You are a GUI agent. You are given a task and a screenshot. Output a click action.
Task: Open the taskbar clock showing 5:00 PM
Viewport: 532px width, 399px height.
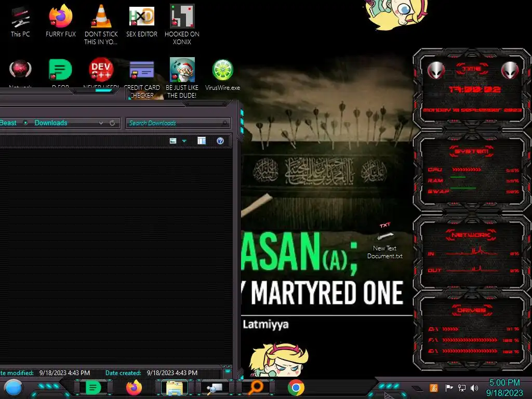coord(504,388)
